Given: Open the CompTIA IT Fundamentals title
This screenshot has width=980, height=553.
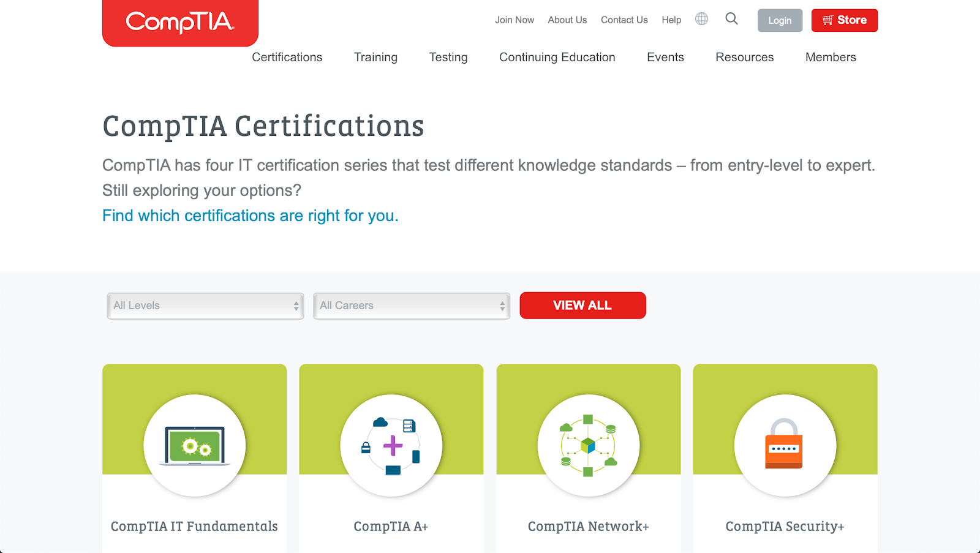Looking at the screenshot, I should [x=194, y=526].
